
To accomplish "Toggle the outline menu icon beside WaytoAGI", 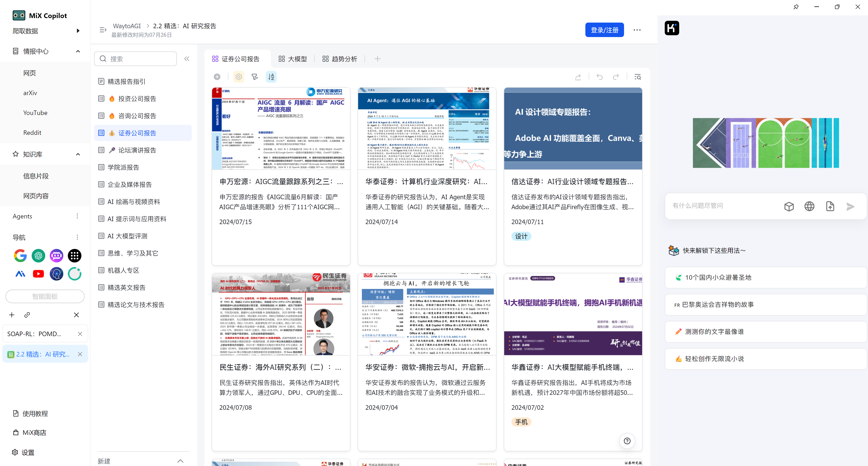I will 103,30.
